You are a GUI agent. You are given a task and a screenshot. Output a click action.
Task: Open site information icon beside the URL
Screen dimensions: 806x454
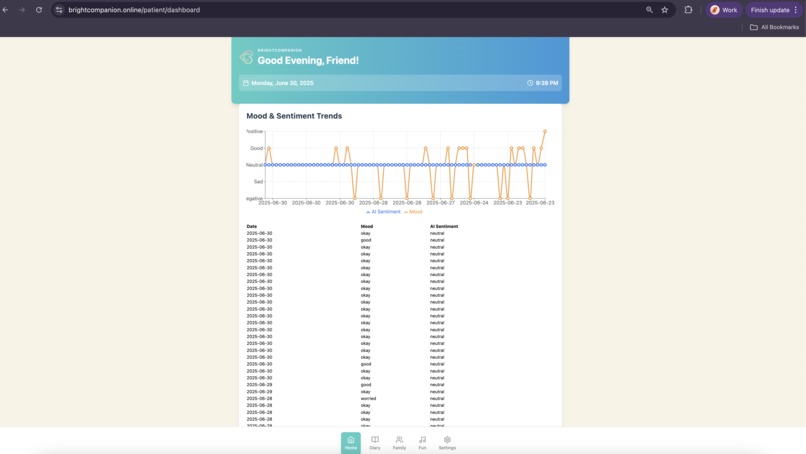point(59,10)
